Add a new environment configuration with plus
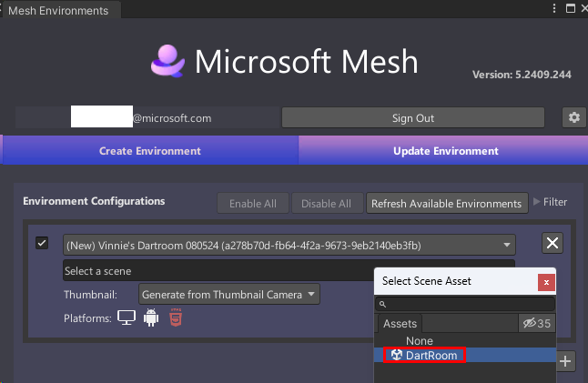 click(x=565, y=361)
